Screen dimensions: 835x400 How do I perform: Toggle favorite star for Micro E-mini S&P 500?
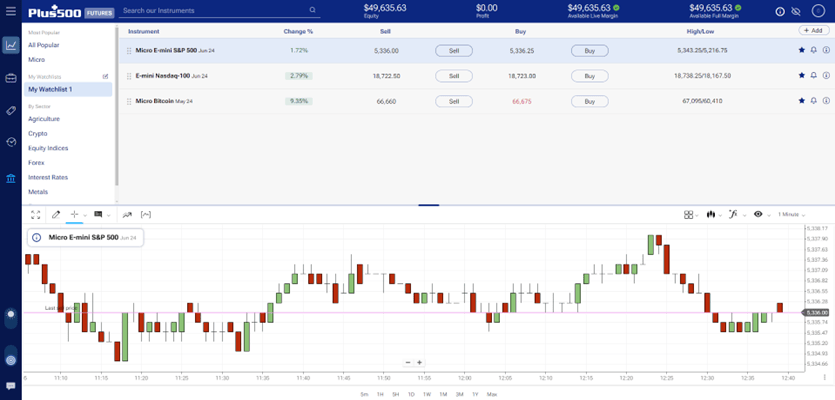[801, 50]
